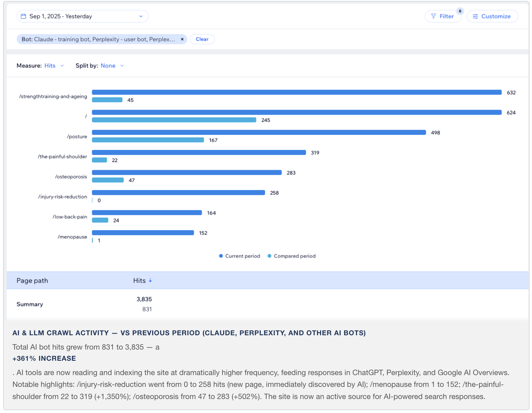Select the 632 bar for /strengthtraining-and-ageing
532x413 pixels.
point(297,92)
